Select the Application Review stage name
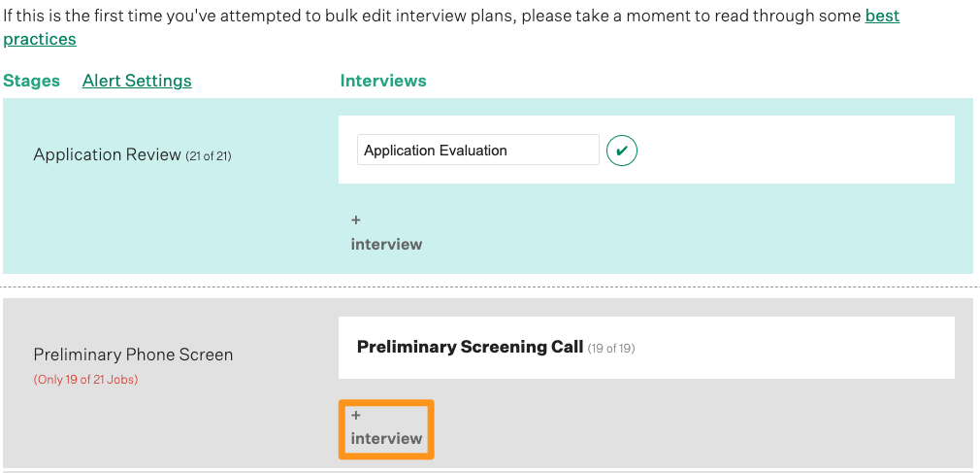The height and width of the screenshot is (473, 980). pyautogui.click(x=107, y=154)
